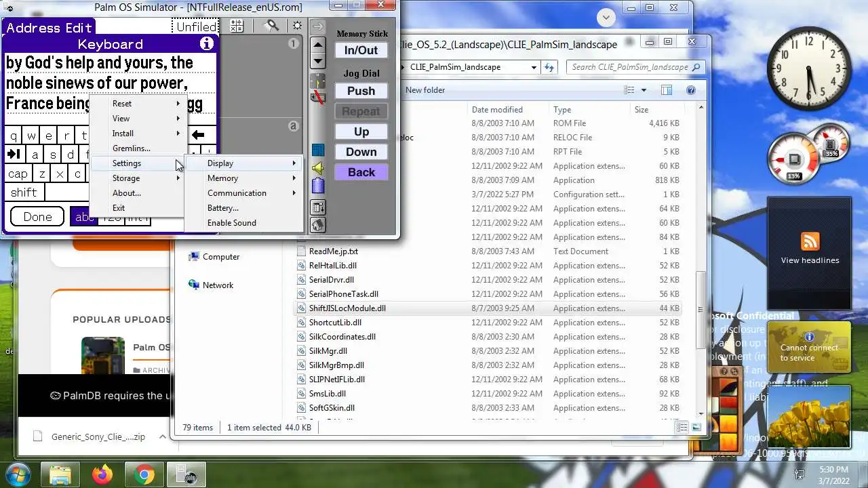Tap the yellow speaker sound icon
868x488 pixels.
pos(318,167)
